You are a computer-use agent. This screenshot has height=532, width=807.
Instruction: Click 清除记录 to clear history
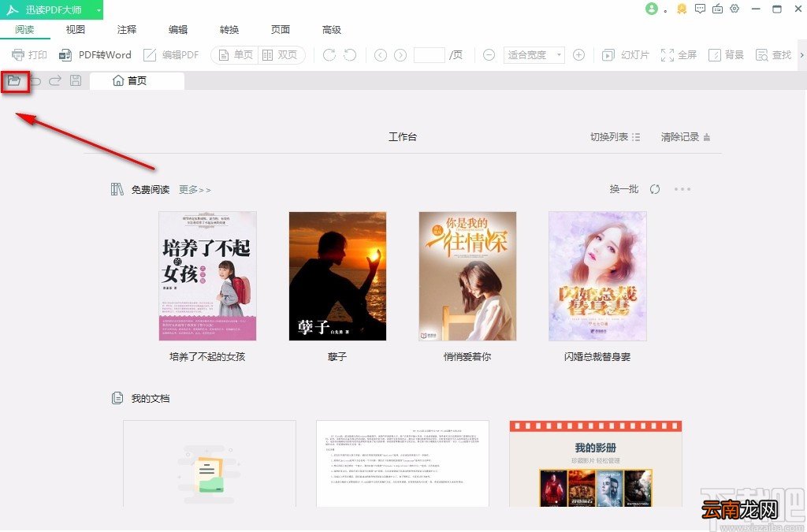686,137
